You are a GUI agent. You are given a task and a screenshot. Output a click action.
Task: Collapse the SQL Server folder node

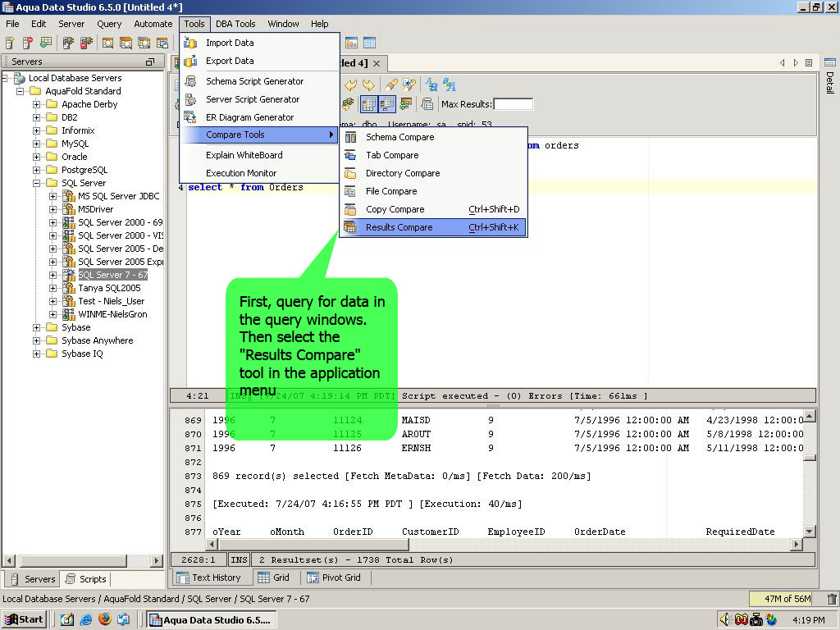coord(36,183)
